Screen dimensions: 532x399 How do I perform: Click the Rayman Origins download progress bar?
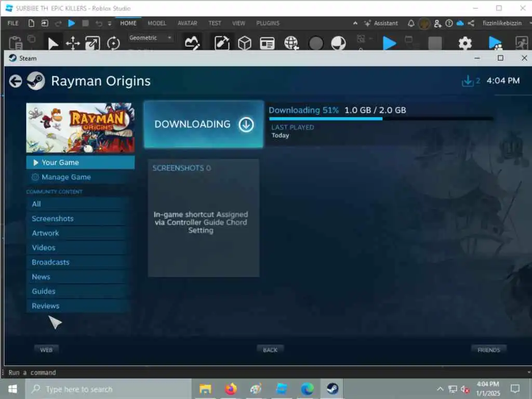[x=381, y=119]
